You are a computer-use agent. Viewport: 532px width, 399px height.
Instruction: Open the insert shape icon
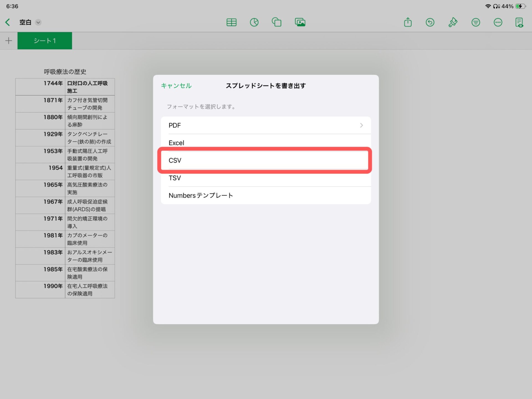pos(277,22)
